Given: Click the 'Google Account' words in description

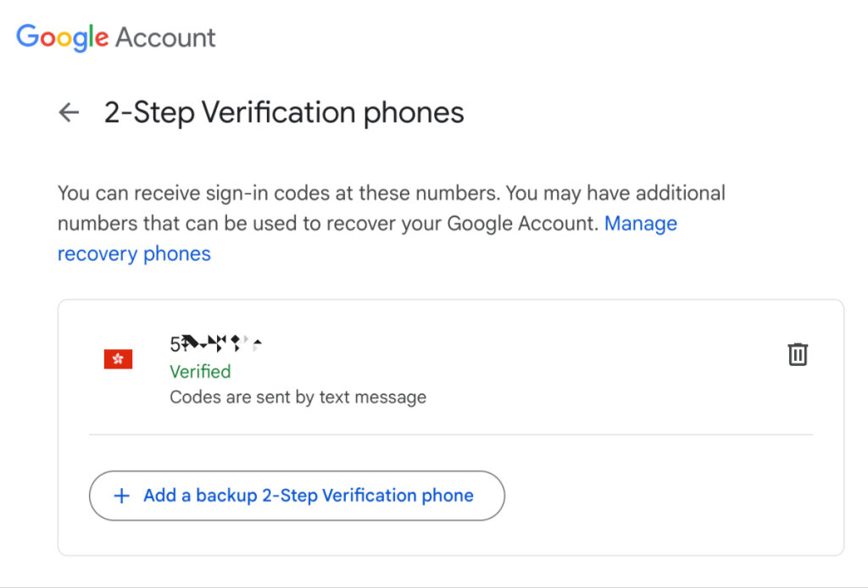Looking at the screenshot, I should point(520,224).
